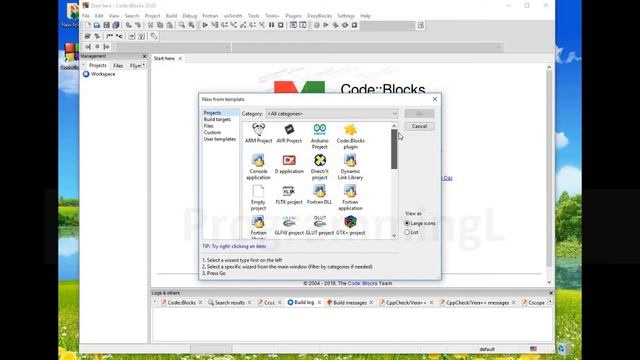Click the template list scroll-down arrow
The height and width of the screenshot is (360, 640).
tap(394, 236)
